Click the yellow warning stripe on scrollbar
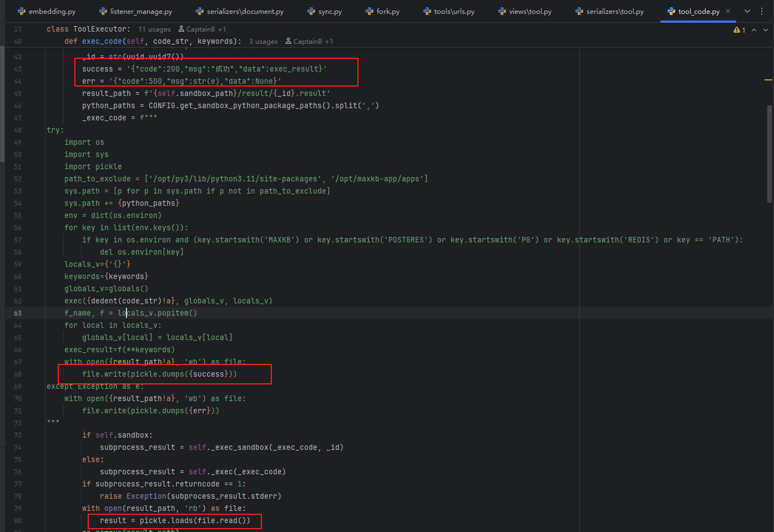The height and width of the screenshot is (532, 774). tap(768, 80)
